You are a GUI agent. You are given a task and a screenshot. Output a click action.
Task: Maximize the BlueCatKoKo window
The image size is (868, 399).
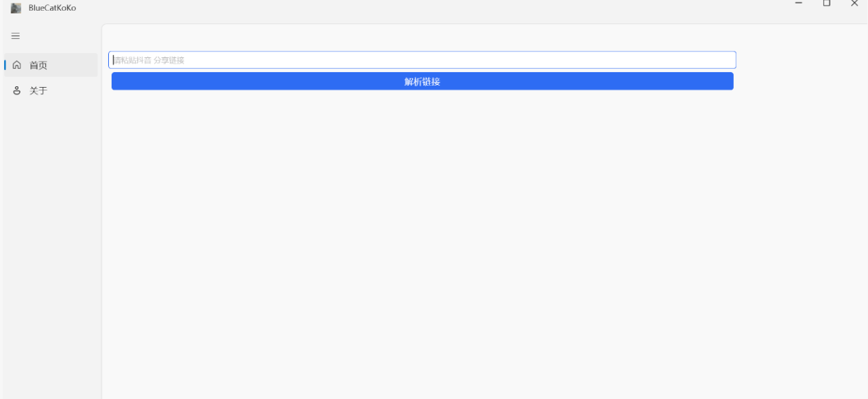click(x=826, y=4)
